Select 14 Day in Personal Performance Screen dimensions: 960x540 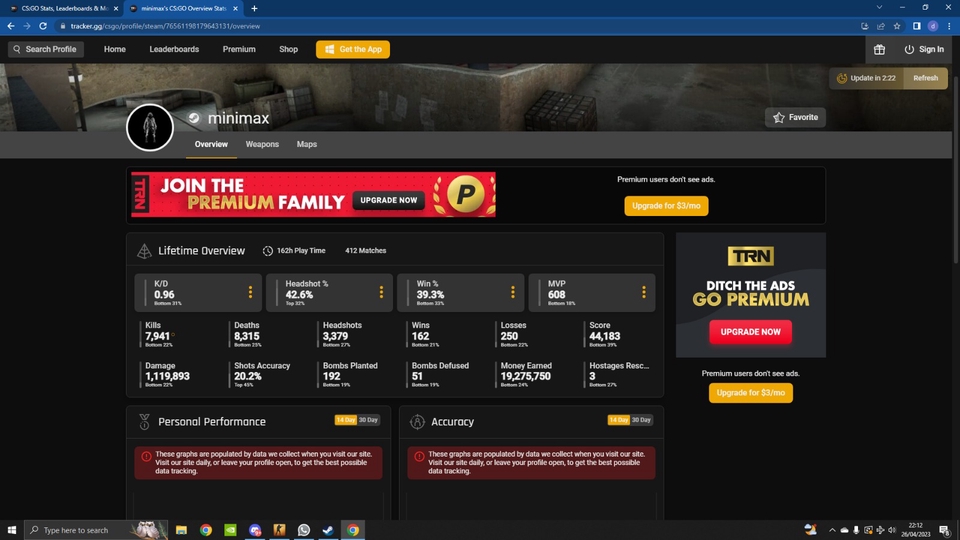pyautogui.click(x=345, y=420)
